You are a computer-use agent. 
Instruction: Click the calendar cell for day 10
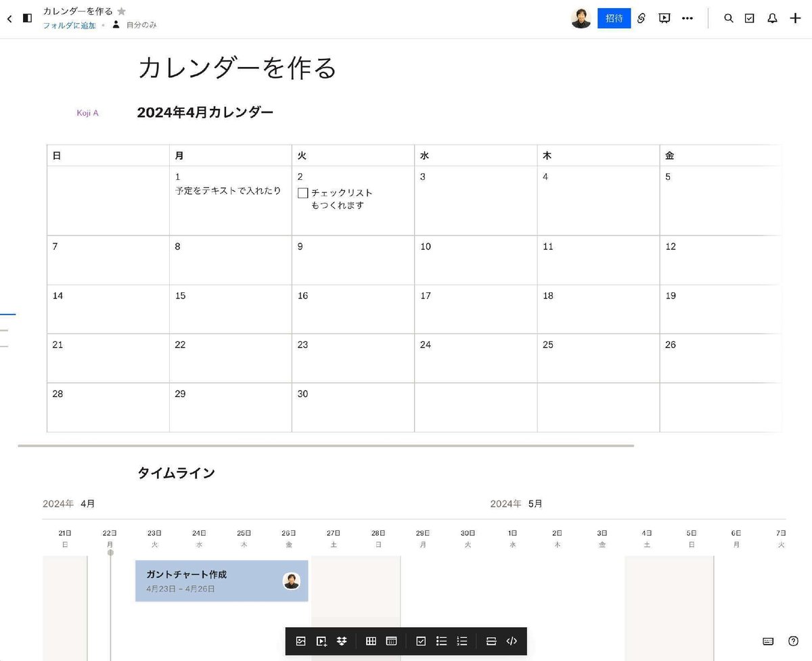click(476, 260)
